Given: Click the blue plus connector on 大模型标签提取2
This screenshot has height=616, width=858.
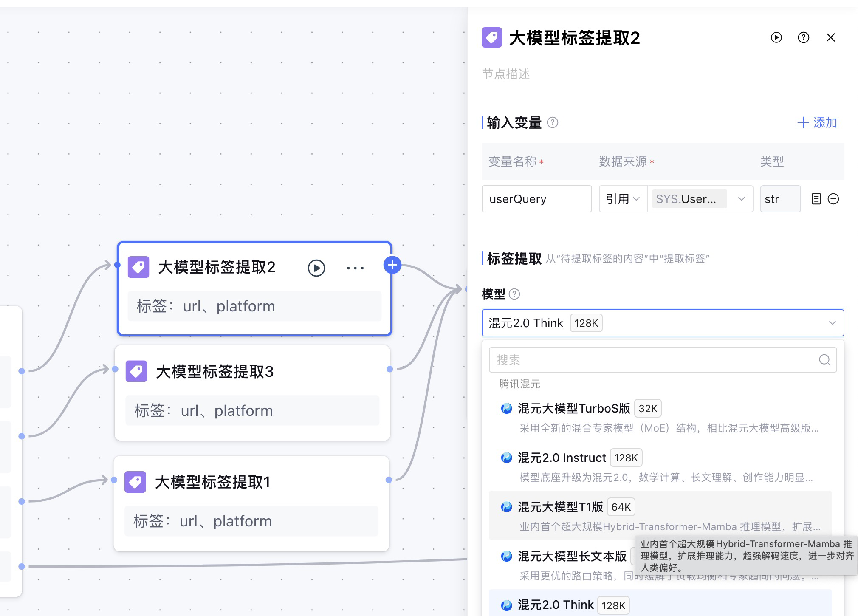Looking at the screenshot, I should 392,265.
